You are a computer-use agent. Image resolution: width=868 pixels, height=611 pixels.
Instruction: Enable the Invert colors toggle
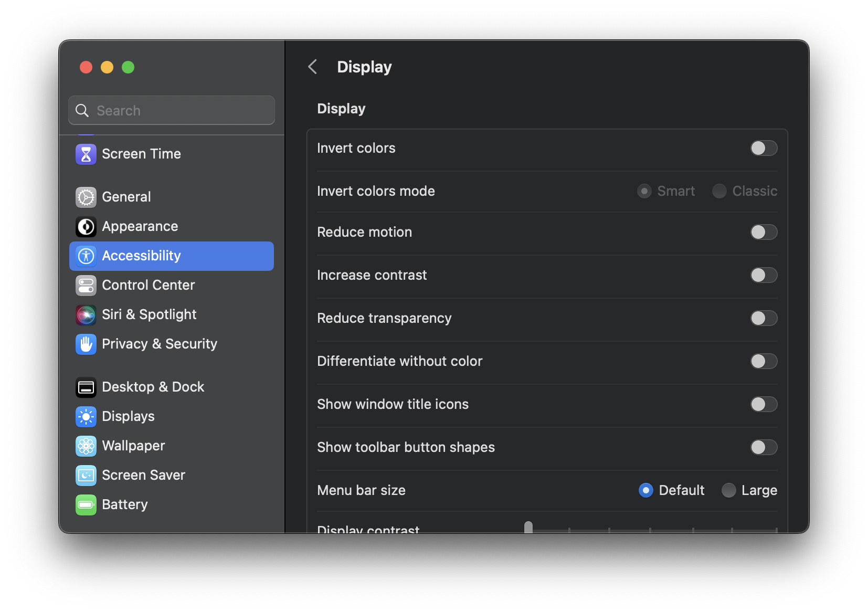763,149
